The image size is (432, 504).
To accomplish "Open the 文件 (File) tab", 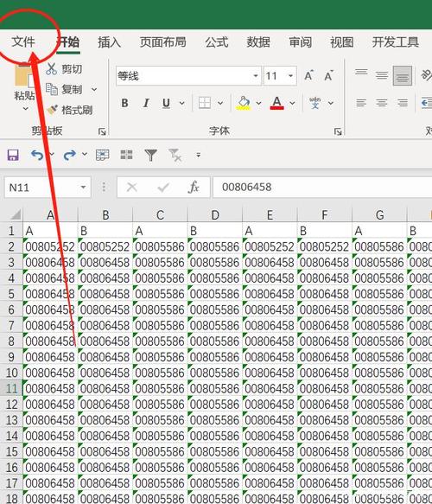I will (x=23, y=42).
